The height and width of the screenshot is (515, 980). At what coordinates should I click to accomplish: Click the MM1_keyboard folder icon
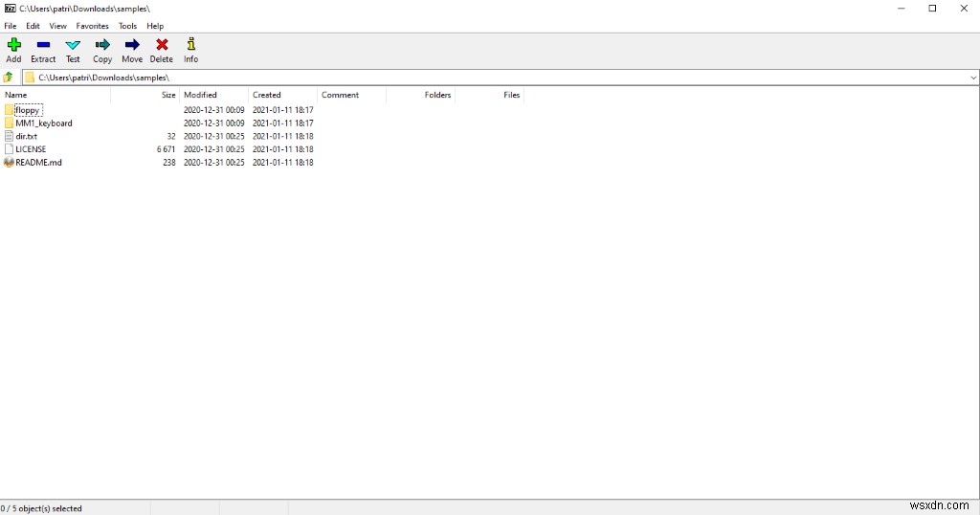[x=9, y=123]
